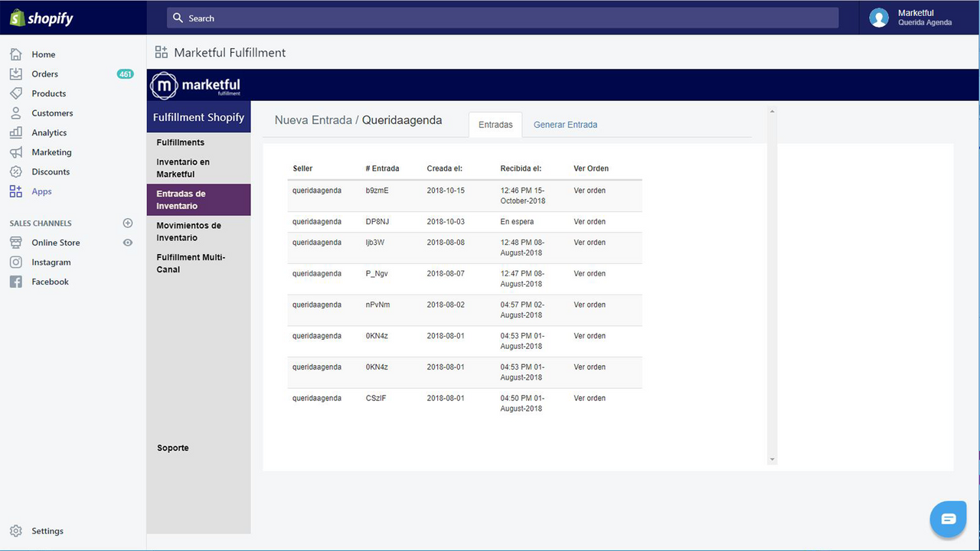Open Orders showing 461 pending items
The image size is (980, 551).
coord(44,73)
